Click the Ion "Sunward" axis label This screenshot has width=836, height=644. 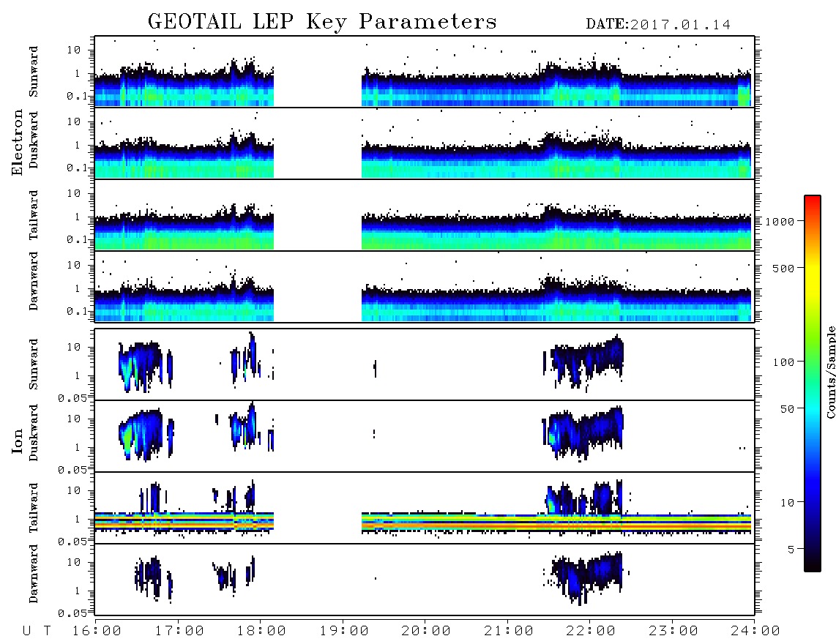click(34, 364)
